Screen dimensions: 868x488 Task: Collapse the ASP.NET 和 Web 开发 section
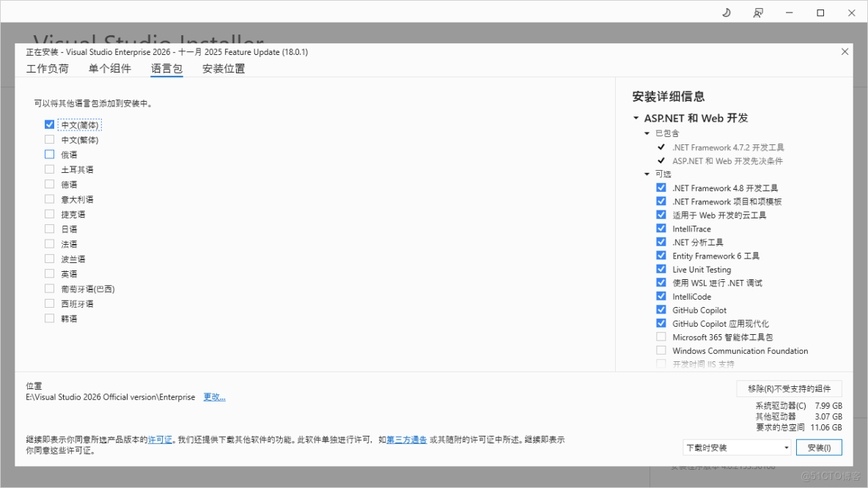635,117
